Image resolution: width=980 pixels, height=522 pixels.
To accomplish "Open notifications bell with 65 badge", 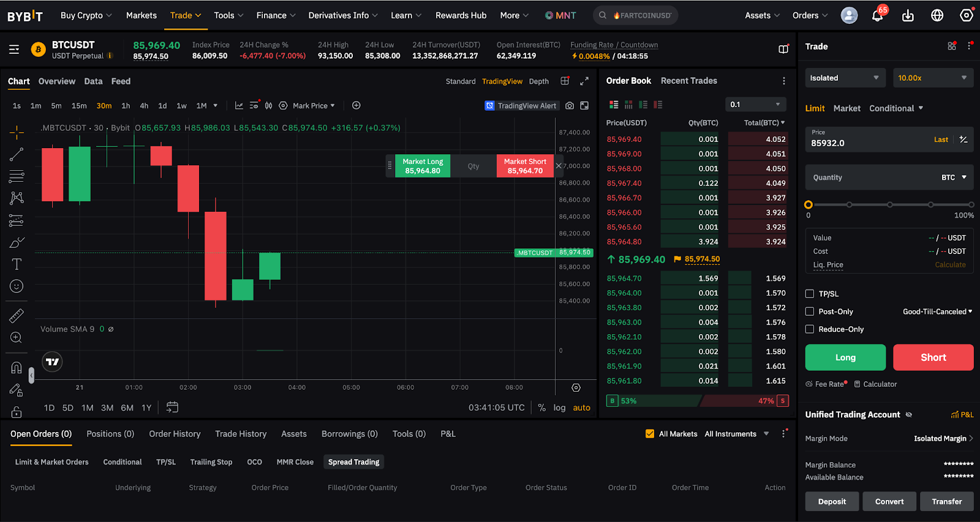I will (x=878, y=15).
